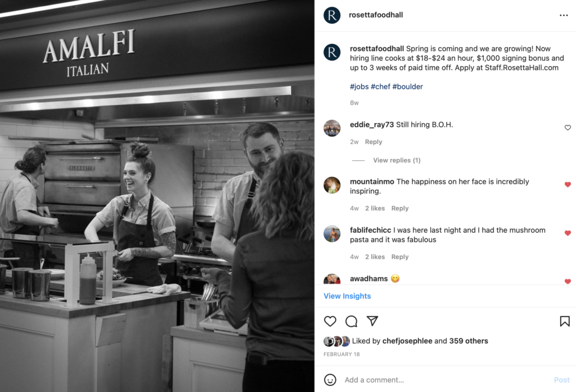Screen dimensions: 576x392
Task: Like the post with the heart icon
Action: tap(330, 321)
